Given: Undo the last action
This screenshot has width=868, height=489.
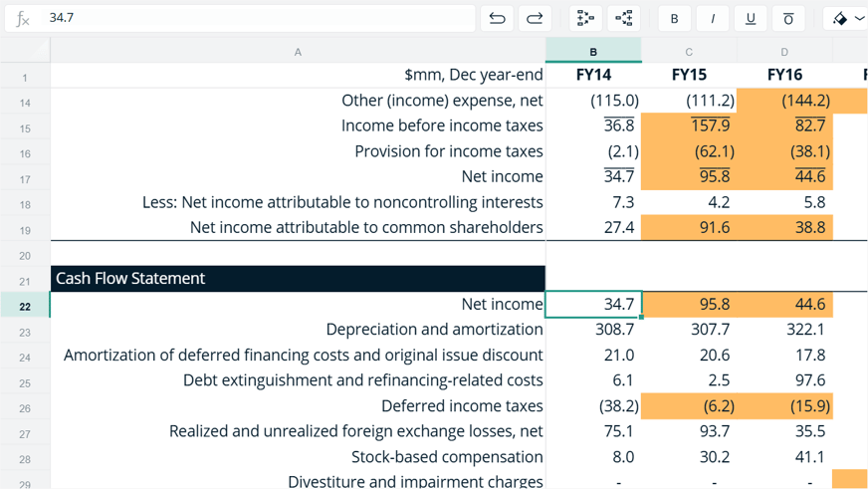Looking at the screenshot, I should (x=497, y=18).
